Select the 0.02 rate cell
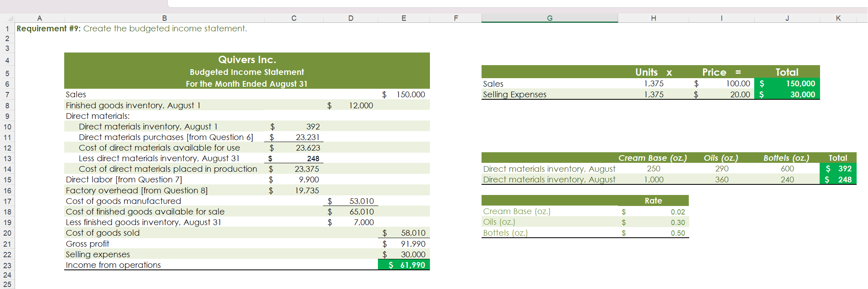This screenshot has height=289, width=868. pos(653,212)
